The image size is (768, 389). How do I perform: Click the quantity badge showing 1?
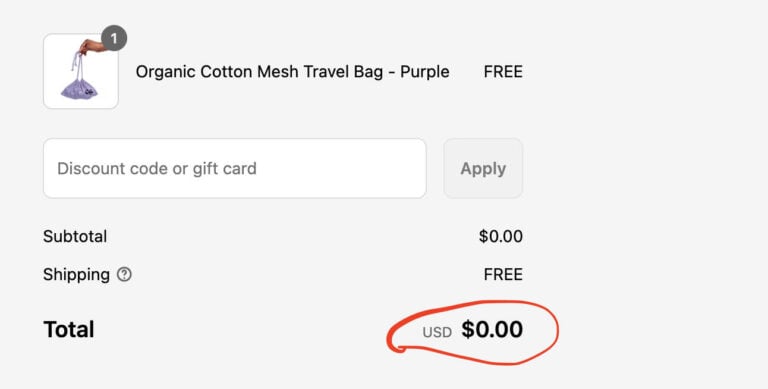coord(114,39)
